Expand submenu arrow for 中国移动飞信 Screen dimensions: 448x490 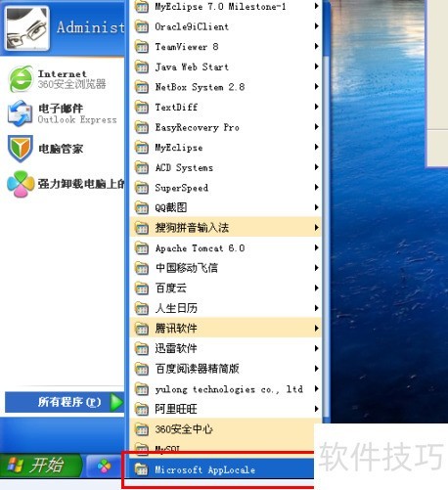pos(316,268)
